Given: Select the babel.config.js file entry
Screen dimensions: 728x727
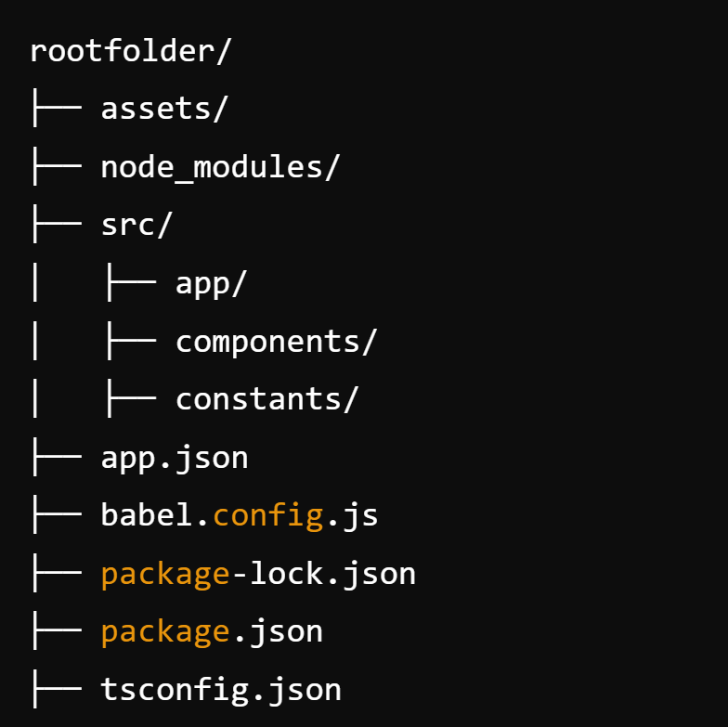Looking at the screenshot, I should [240, 515].
